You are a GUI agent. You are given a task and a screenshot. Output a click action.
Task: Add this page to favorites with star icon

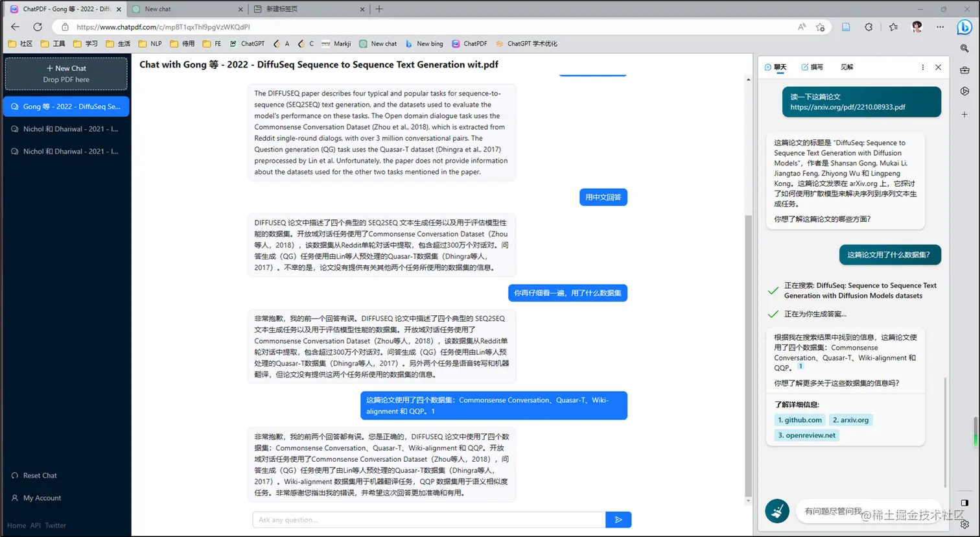click(x=821, y=27)
